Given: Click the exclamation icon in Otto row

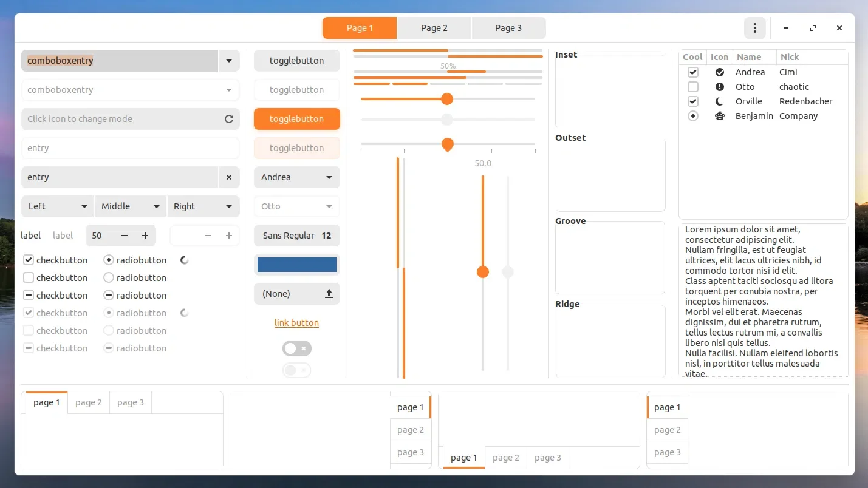Looking at the screenshot, I should (x=720, y=87).
